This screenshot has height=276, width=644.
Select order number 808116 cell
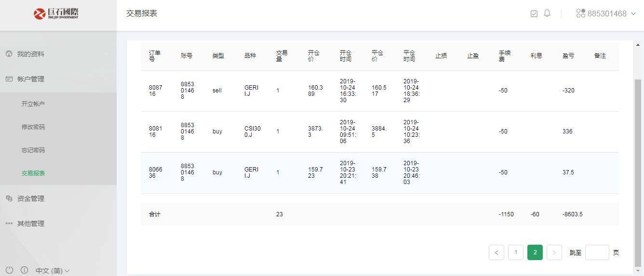point(156,131)
